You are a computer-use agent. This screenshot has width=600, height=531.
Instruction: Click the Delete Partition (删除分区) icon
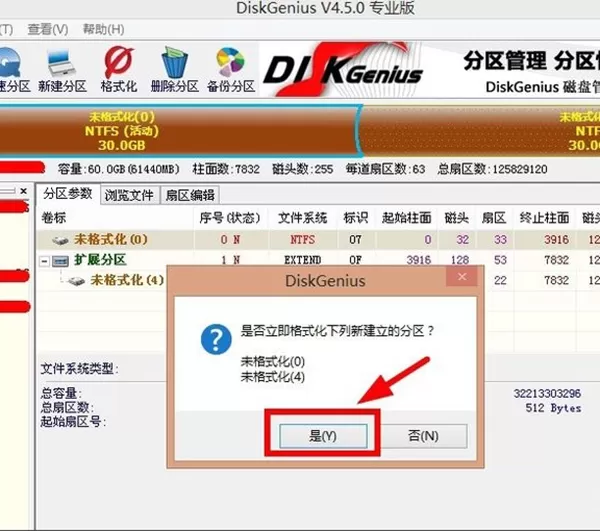point(174,70)
